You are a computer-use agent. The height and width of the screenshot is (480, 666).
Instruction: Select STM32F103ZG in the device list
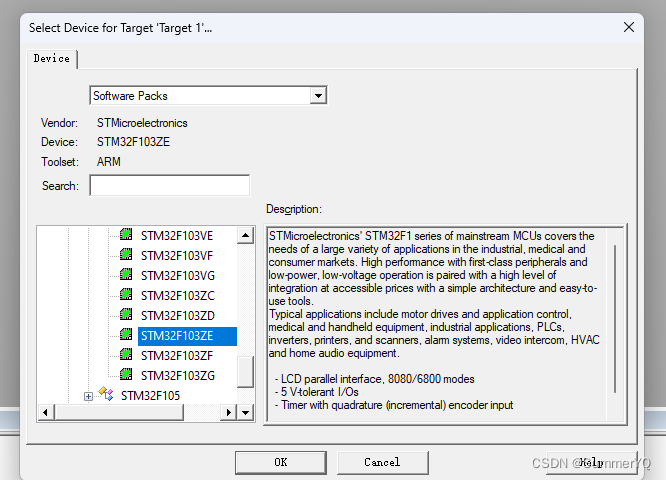pyautogui.click(x=178, y=376)
